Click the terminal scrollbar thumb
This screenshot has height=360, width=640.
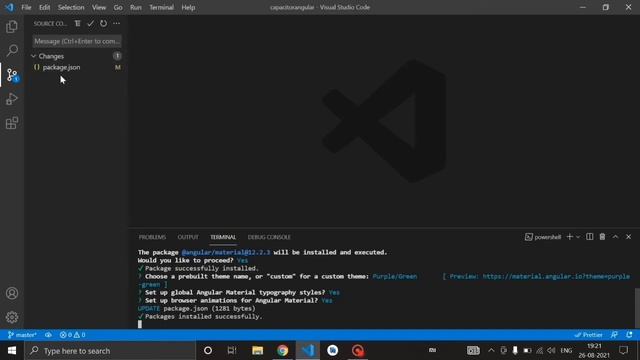(637, 308)
